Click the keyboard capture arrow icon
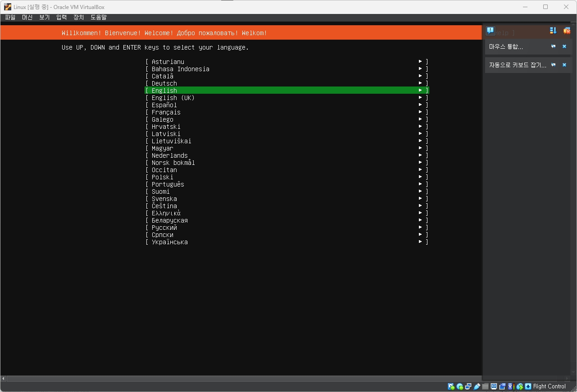Image resolution: width=577 pixels, height=392 pixels. point(528,387)
